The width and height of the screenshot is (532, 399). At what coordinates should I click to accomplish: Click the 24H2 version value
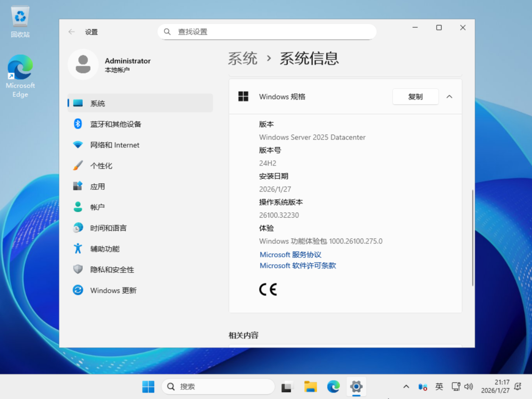tap(267, 163)
